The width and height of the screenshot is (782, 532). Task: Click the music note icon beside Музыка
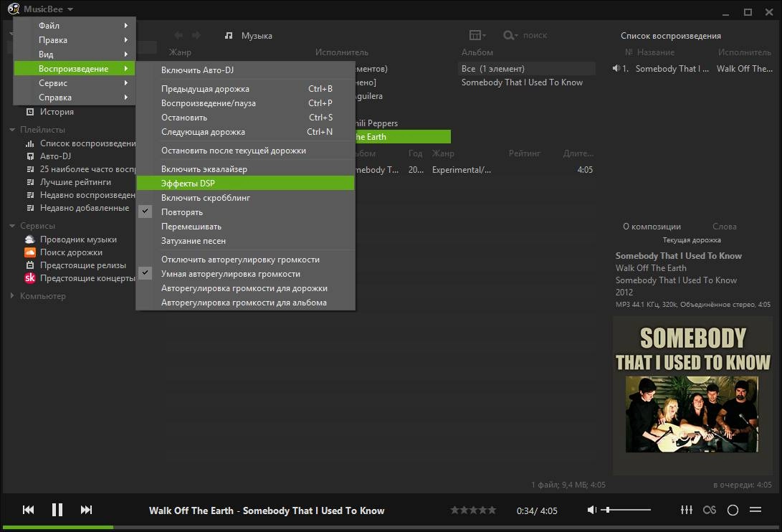pos(229,35)
